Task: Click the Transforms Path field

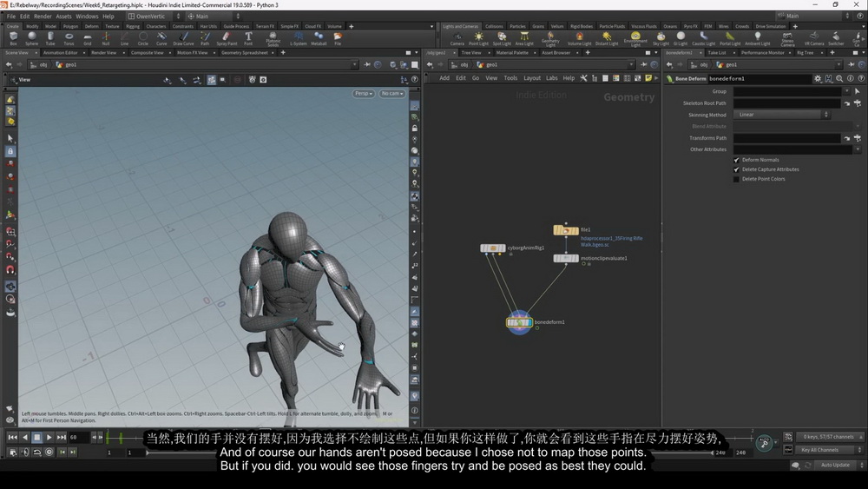Action: [786, 138]
